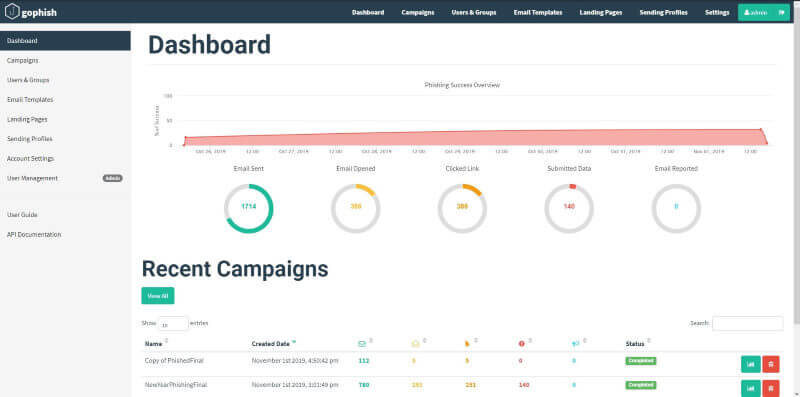Click the Email Sent donut chart
The image size is (800, 397).
(248, 208)
